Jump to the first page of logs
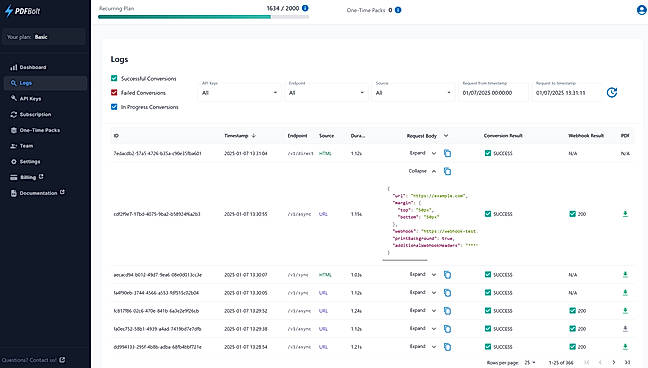648x368 pixels. tap(586, 363)
